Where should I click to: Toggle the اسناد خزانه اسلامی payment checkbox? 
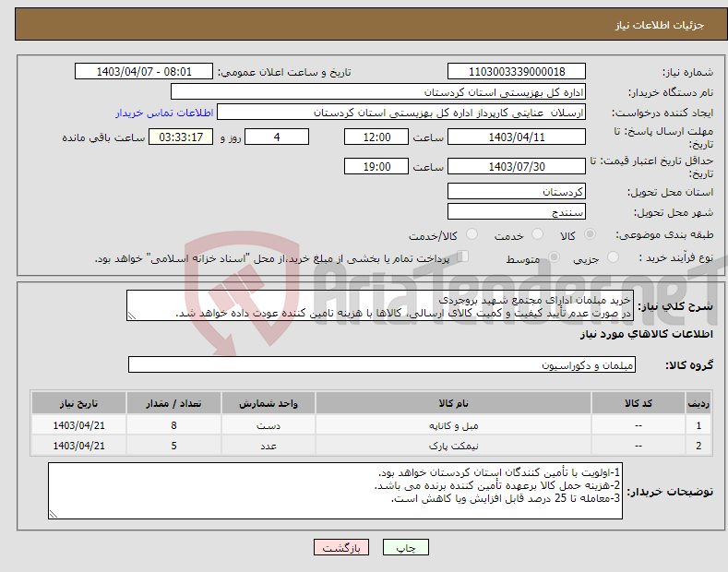pyautogui.click(x=463, y=256)
